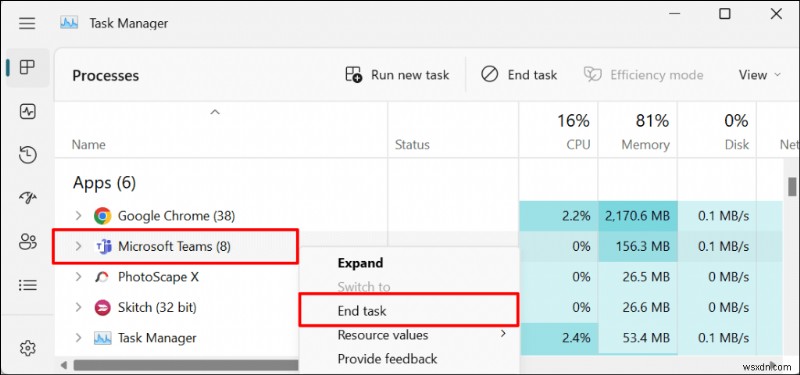Screen dimensions: 800x375
Task: Open the View dropdown
Action: point(760,75)
